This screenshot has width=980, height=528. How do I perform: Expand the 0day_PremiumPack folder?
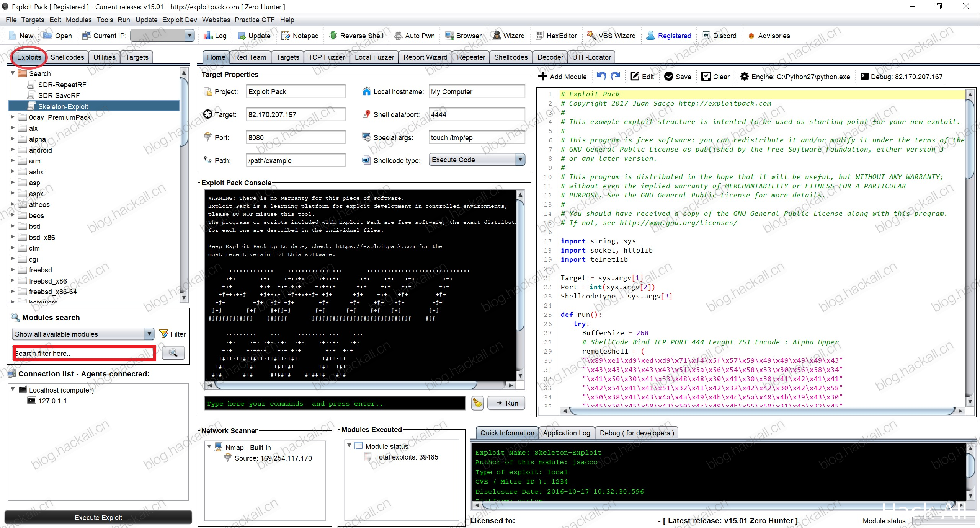(13, 117)
